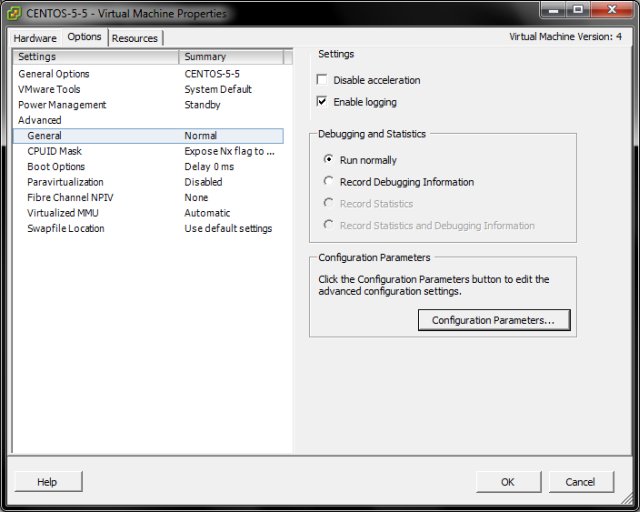Select the Options tab

pos(84,37)
